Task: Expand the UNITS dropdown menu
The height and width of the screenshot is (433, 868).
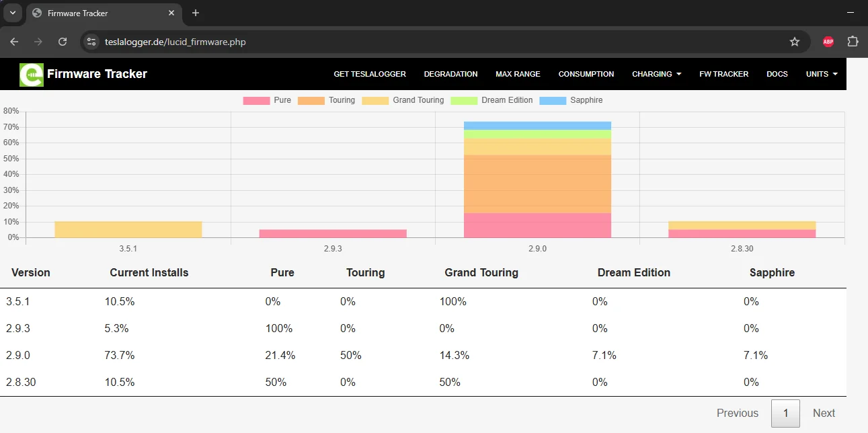Action: click(x=822, y=74)
